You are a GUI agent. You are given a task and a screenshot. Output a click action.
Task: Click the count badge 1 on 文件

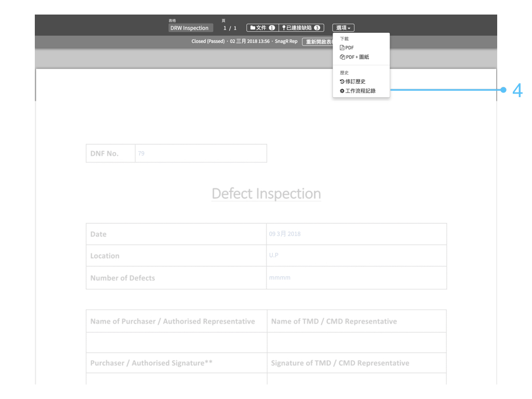pos(272,28)
